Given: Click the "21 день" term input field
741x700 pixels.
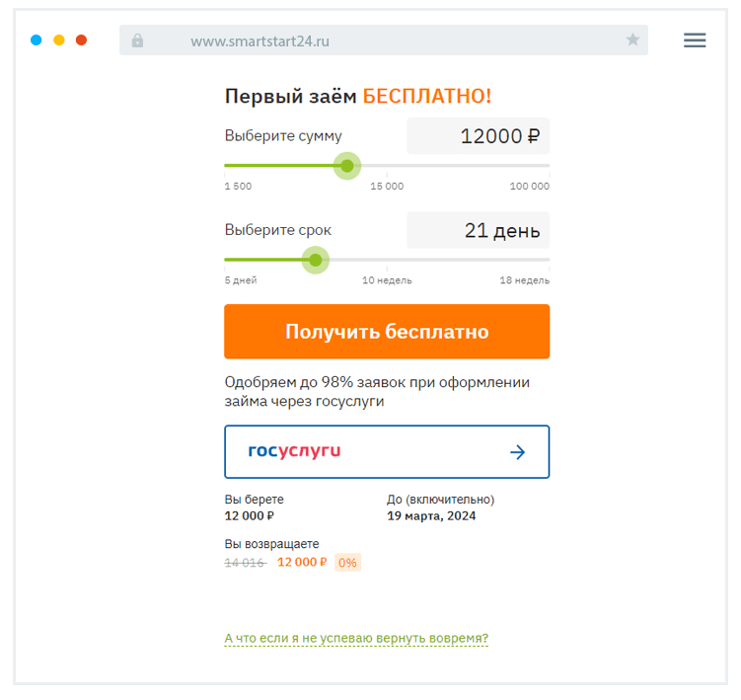Looking at the screenshot, I should pos(479,231).
